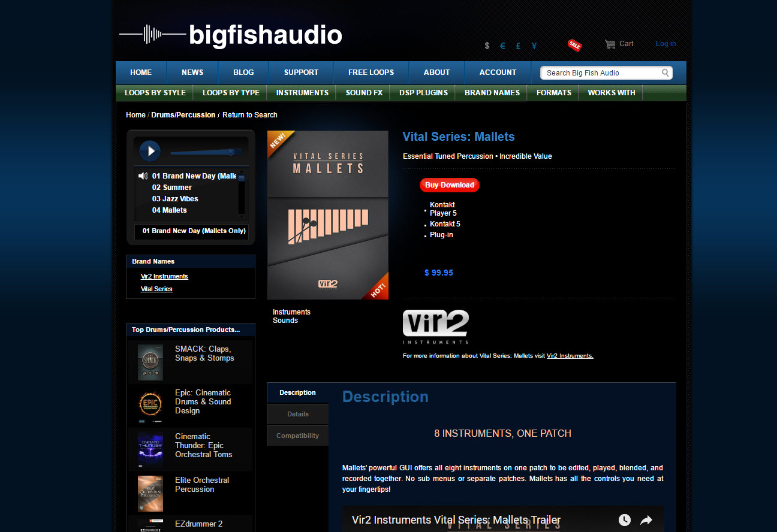Open Cinematic Thunder: Epic Orchestral Toms title
This screenshot has height=532, width=777.
click(204, 446)
